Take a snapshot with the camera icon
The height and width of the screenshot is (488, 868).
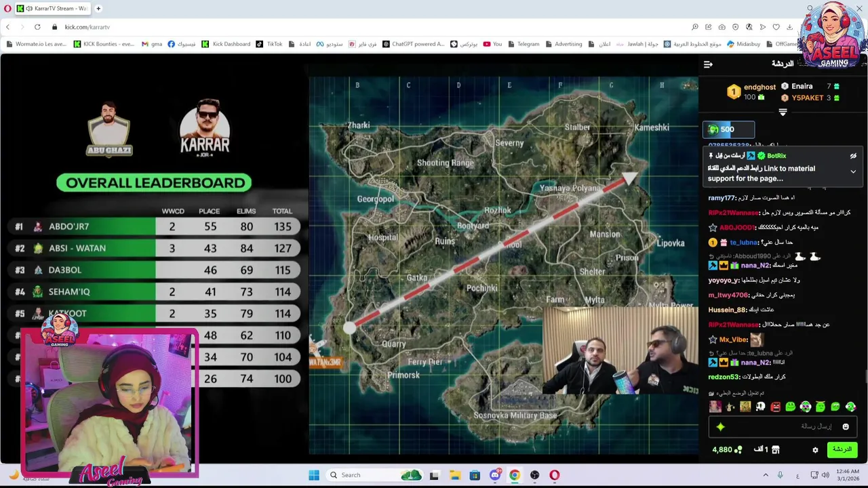[722, 27]
